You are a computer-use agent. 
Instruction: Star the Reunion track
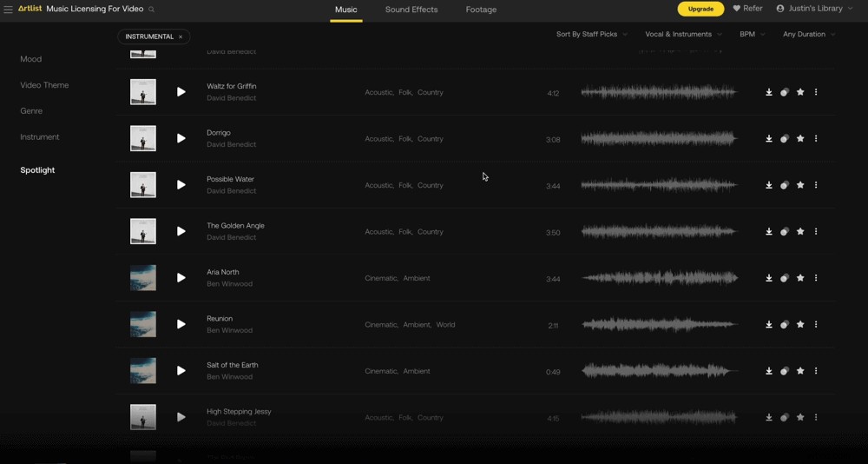(x=800, y=324)
